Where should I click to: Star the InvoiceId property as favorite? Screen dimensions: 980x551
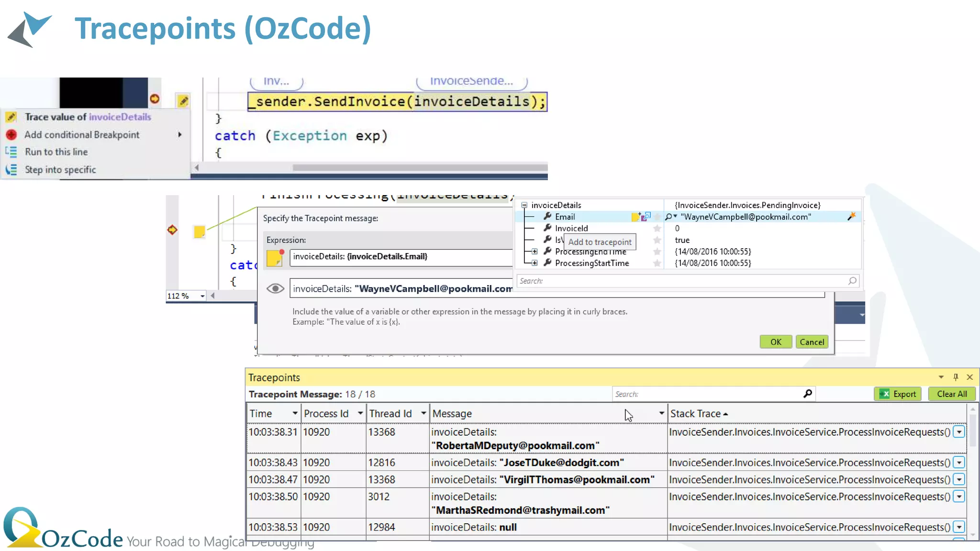click(x=657, y=229)
